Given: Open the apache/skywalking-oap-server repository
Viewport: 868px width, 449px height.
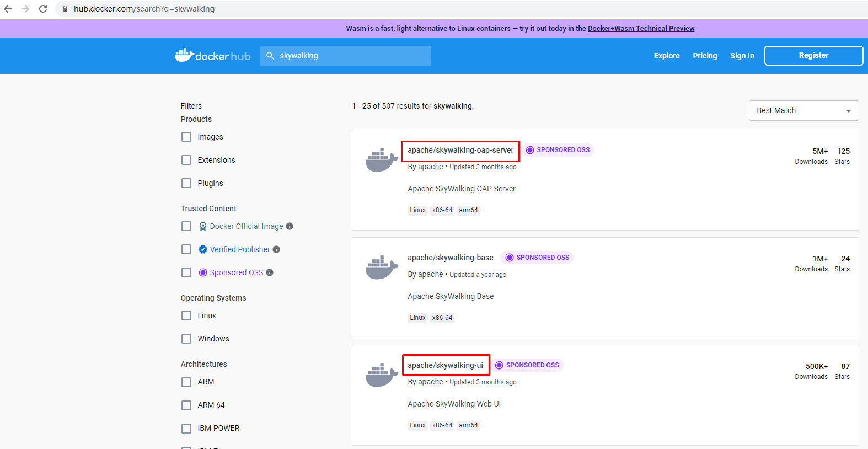Looking at the screenshot, I should click(x=460, y=150).
